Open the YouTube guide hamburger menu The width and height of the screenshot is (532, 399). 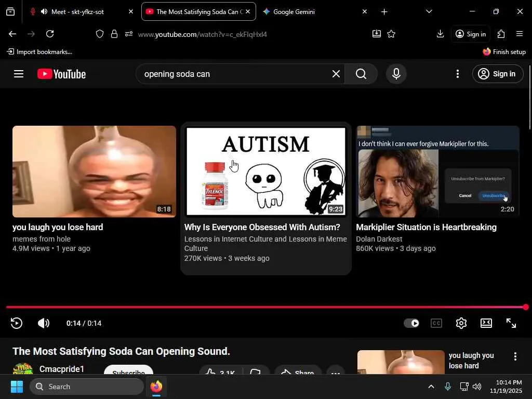19,74
